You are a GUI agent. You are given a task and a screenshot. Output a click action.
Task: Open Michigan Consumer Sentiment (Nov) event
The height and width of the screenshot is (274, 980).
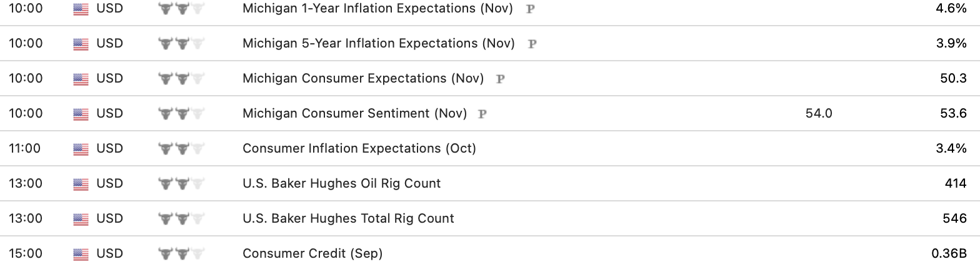click(x=354, y=114)
